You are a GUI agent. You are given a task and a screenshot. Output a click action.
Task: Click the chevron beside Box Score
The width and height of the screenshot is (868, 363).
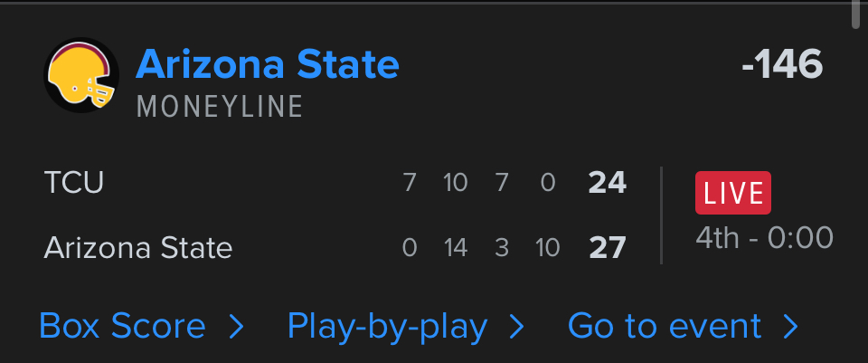coord(237,327)
